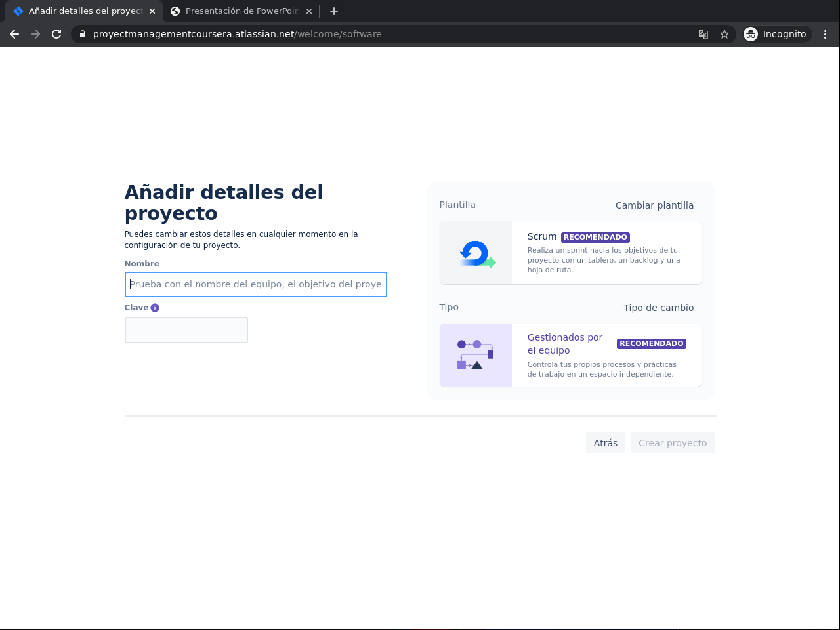Click the team-managed workflow illustration

tap(476, 355)
